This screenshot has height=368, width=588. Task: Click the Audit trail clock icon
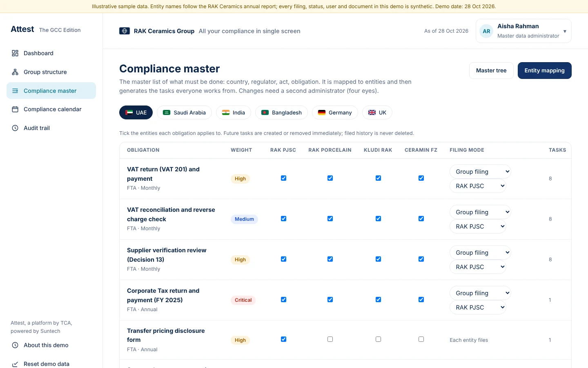pyautogui.click(x=15, y=128)
